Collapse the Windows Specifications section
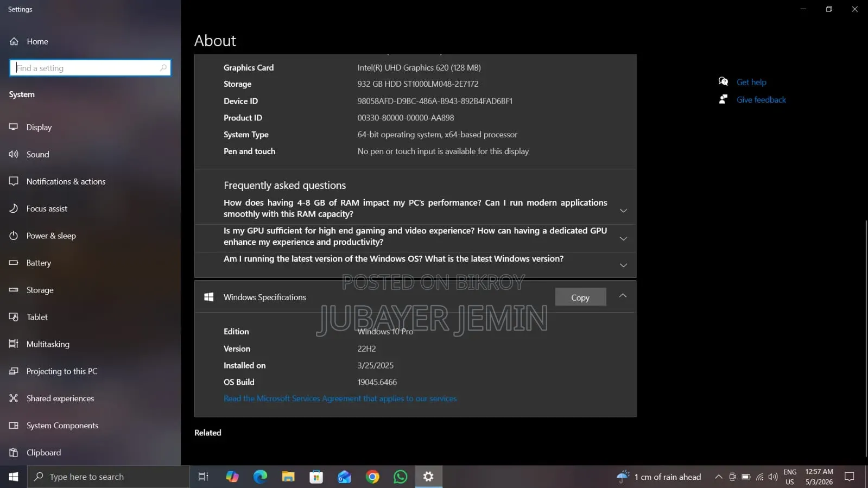This screenshot has width=868, height=488. (x=623, y=296)
